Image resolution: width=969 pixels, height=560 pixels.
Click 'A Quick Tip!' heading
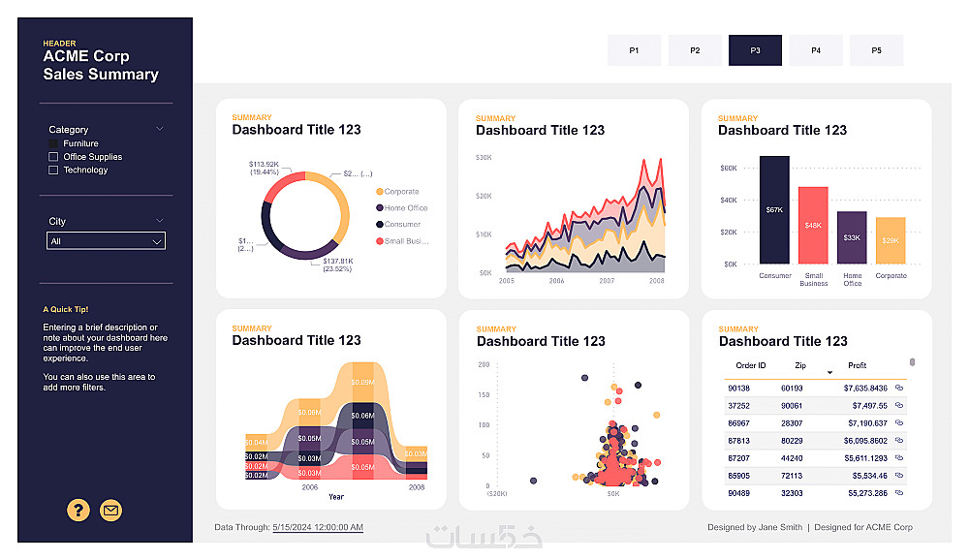tap(66, 309)
